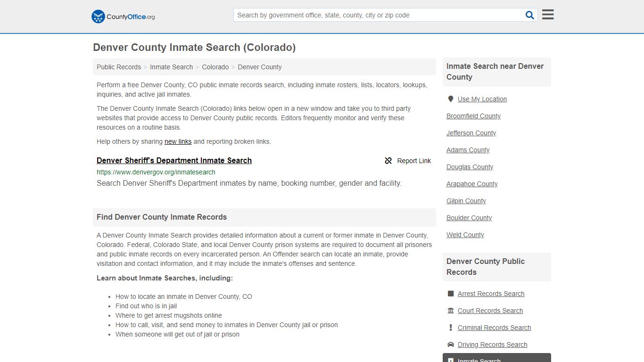Image resolution: width=644 pixels, height=362 pixels.
Task: Click the Criminal Records exclamation icon
Action: point(451,328)
